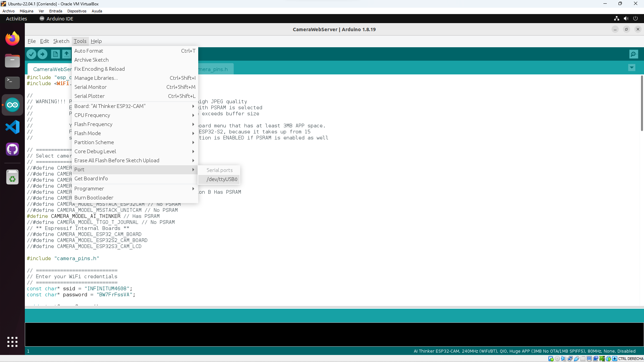Screen dimensions: 644x362
Task: Open the system volume indicator
Action: coord(626,19)
